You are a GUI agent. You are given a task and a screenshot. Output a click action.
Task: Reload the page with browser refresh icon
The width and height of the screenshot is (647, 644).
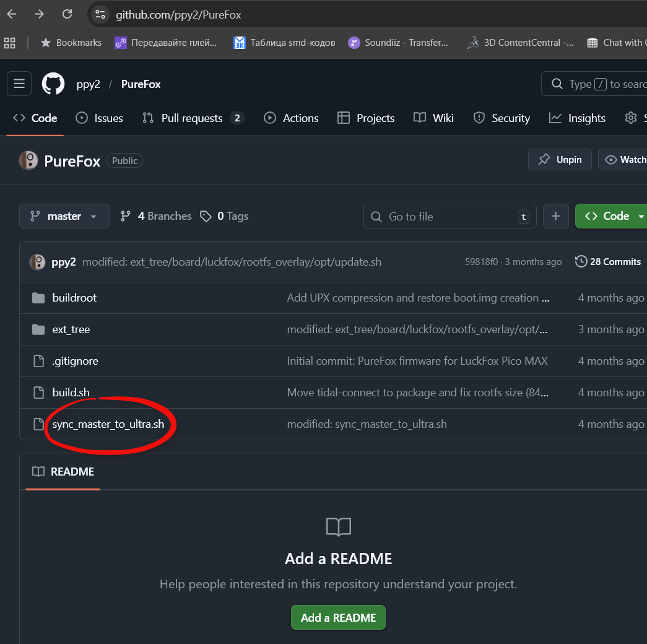click(x=67, y=14)
